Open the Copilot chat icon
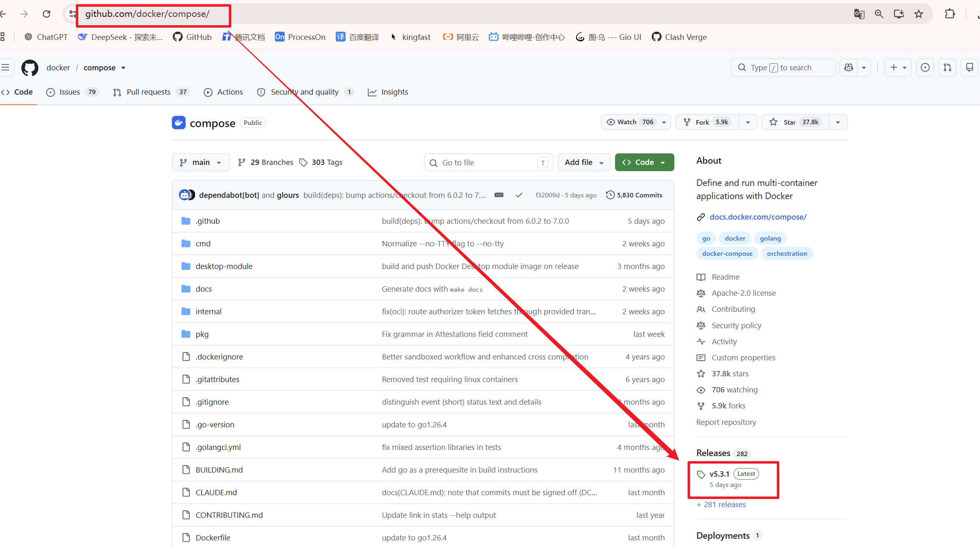Viewport: 980px width, 547px height. pyautogui.click(x=849, y=67)
